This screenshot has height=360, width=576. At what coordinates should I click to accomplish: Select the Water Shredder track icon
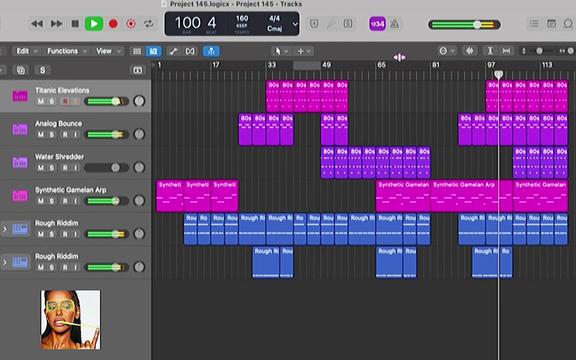coord(20,162)
